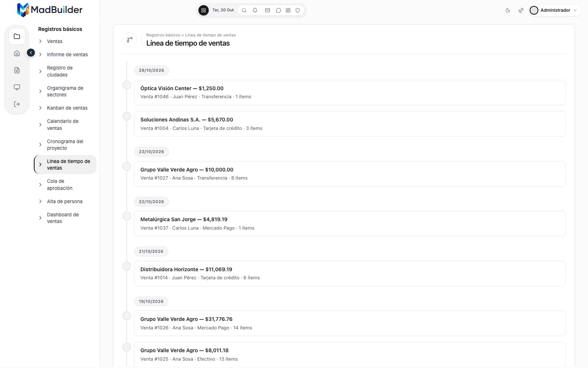Open the chat bubble icon

pyautogui.click(x=279, y=10)
